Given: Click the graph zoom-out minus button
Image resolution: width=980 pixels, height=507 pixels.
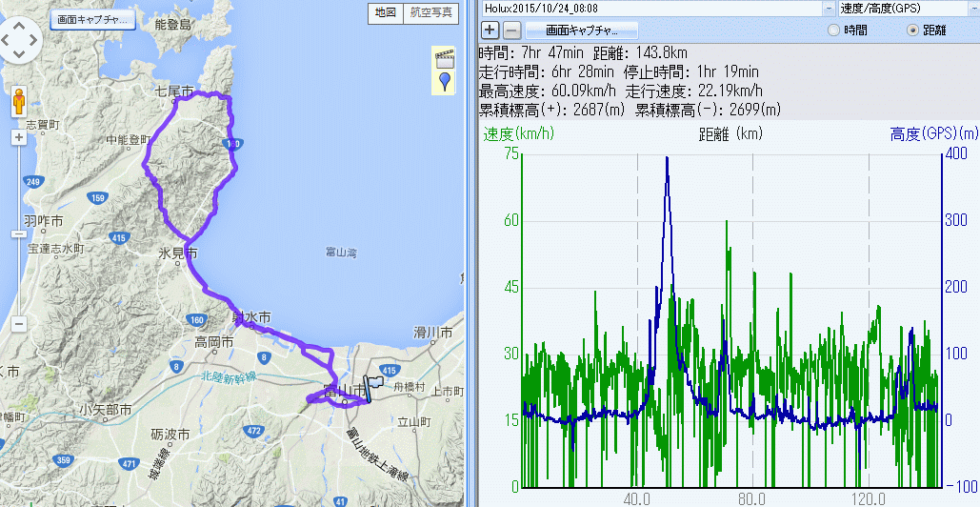Looking at the screenshot, I should (x=511, y=30).
